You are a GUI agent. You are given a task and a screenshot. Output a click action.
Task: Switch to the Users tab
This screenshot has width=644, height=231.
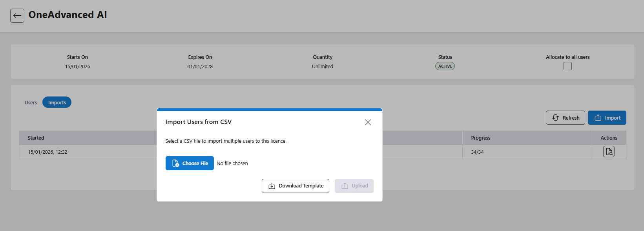[x=31, y=102]
